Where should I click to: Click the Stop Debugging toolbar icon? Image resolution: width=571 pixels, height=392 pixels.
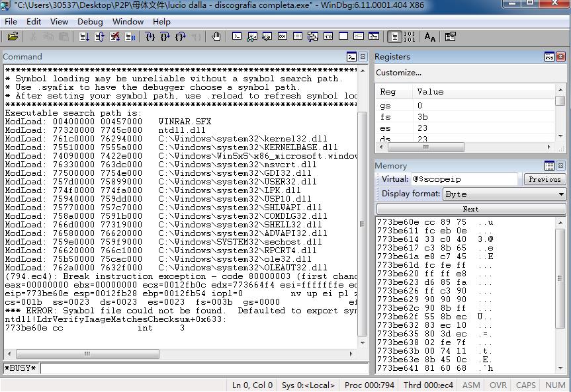click(x=115, y=37)
